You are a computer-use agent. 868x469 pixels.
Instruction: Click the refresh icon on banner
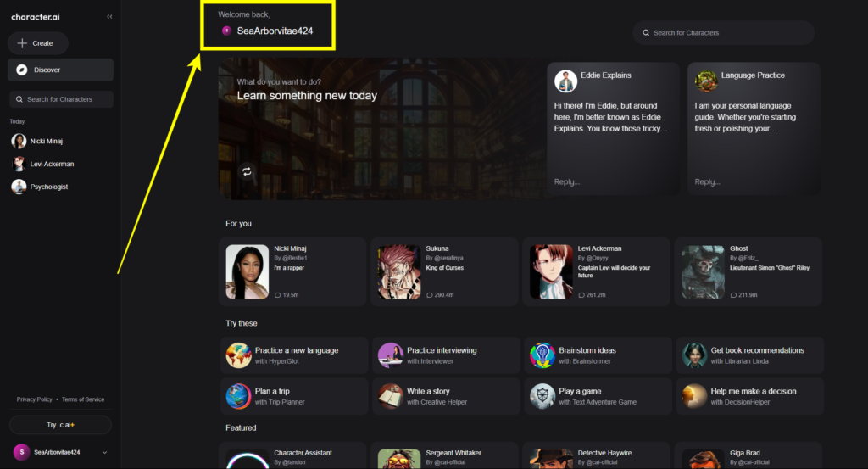(x=247, y=171)
